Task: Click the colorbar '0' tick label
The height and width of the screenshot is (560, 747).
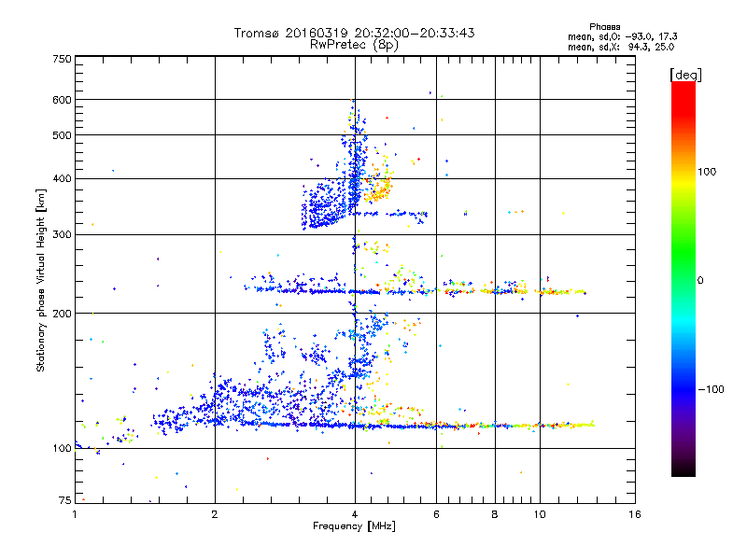Action: pos(700,280)
